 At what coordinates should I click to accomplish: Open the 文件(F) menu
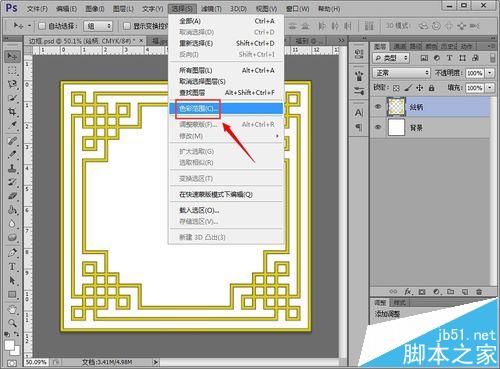tap(37, 9)
